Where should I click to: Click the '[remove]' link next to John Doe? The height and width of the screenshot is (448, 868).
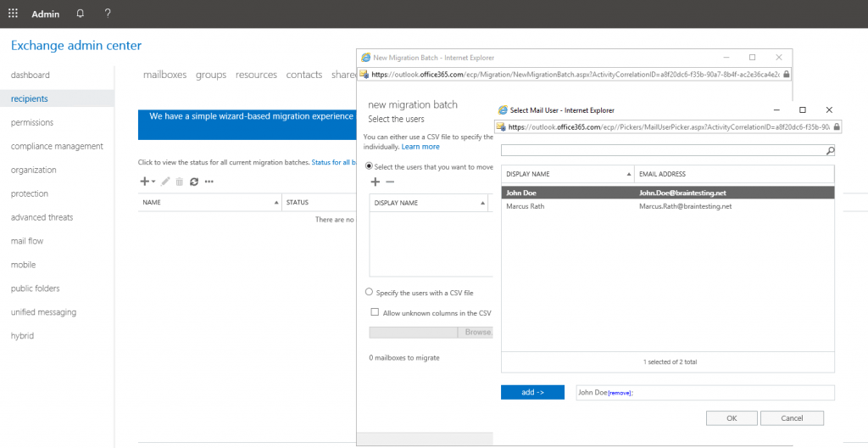click(x=620, y=393)
